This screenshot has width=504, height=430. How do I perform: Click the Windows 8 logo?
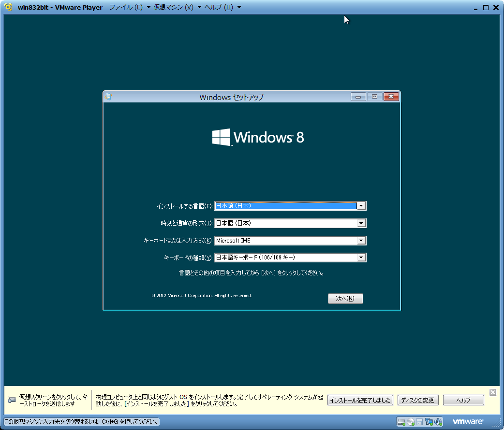(x=258, y=137)
